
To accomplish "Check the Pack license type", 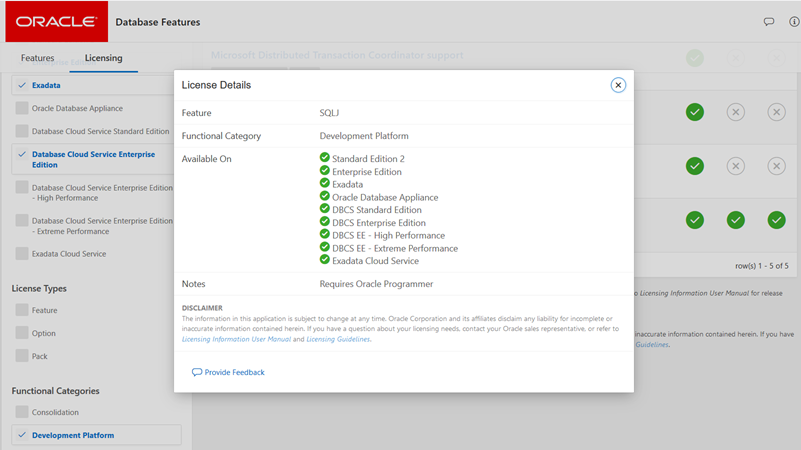I will click(x=22, y=356).
